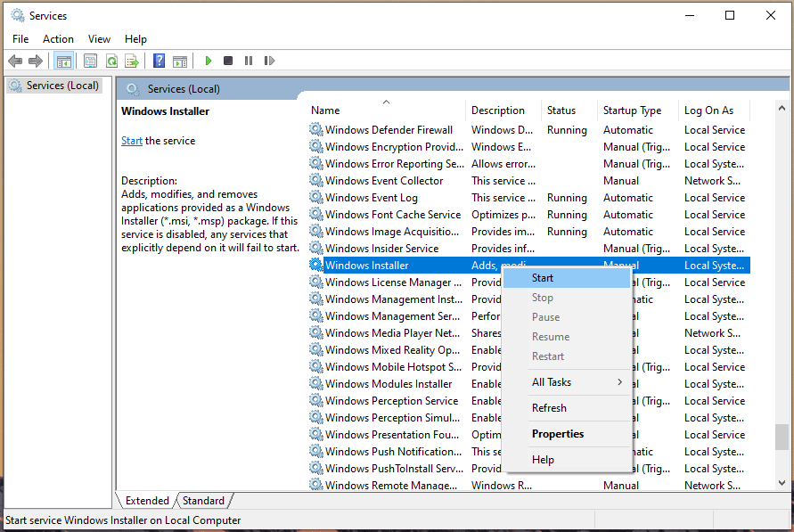Open the View menu in menu bar
Screen dimensions: 794x532
tap(99, 39)
